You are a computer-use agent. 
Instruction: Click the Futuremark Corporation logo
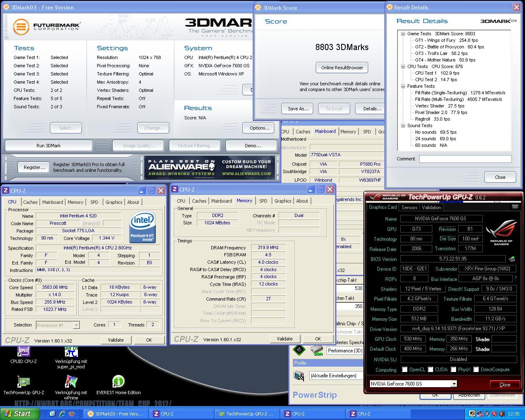click(46, 27)
